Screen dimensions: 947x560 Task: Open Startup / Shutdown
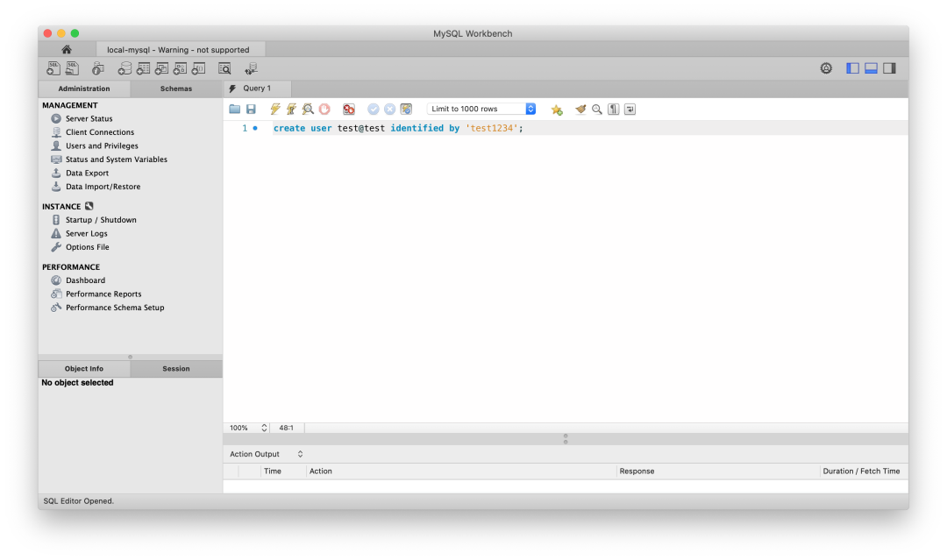click(x=101, y=220)
